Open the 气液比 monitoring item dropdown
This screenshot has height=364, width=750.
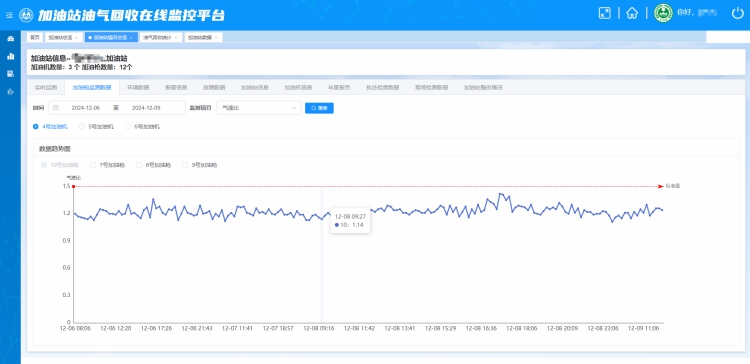[258, 108]
